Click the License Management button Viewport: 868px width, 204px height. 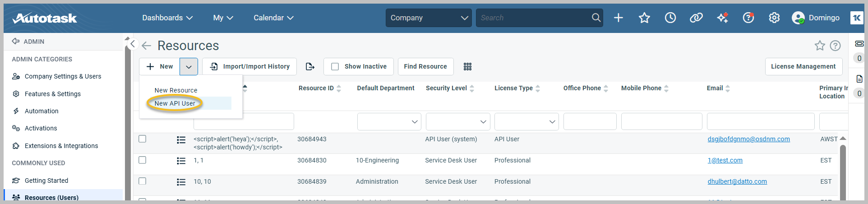tap(803, 66)
